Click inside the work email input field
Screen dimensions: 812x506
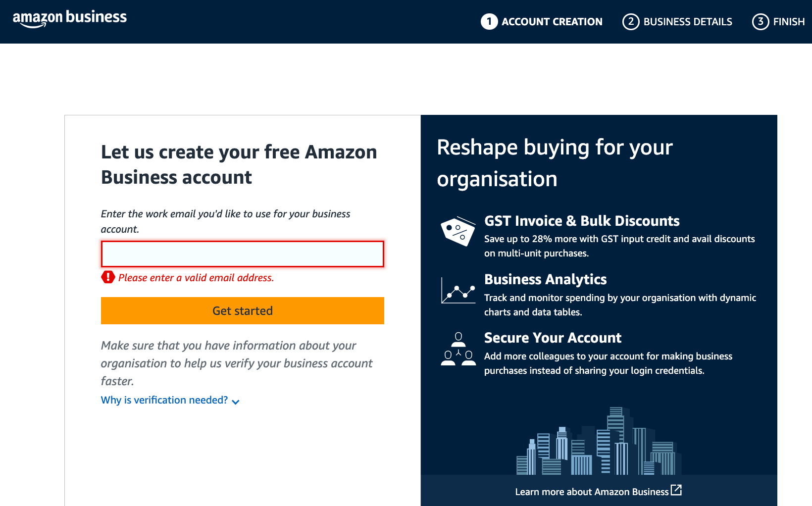pyautogui.click(x=242, y=253)
